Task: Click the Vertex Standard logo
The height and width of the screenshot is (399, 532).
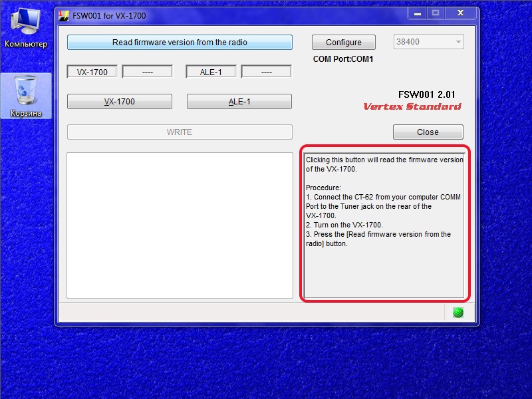Action: tap(412, 106)
